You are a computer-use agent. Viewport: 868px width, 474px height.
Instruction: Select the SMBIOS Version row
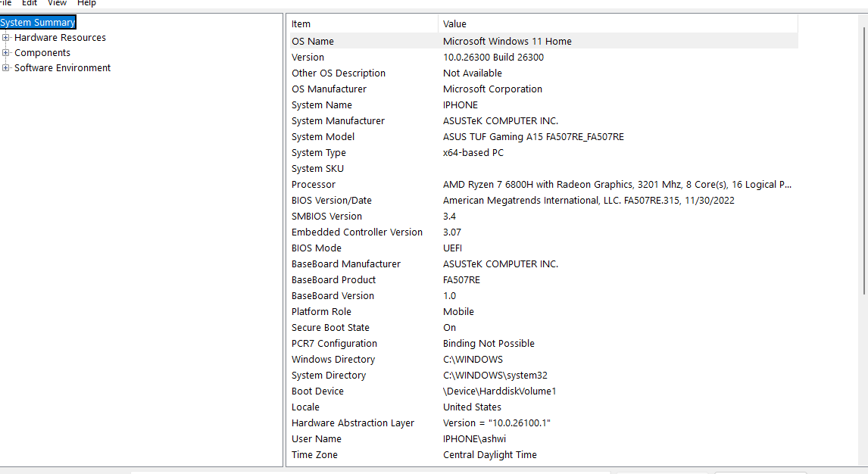tap(544, 217)
